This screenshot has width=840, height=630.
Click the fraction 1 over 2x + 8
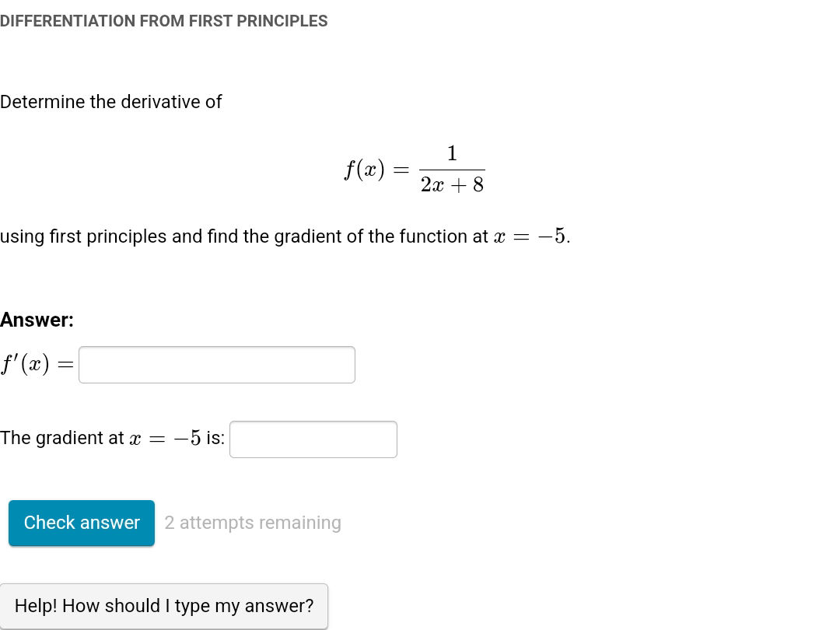click(x=452, y=168)
